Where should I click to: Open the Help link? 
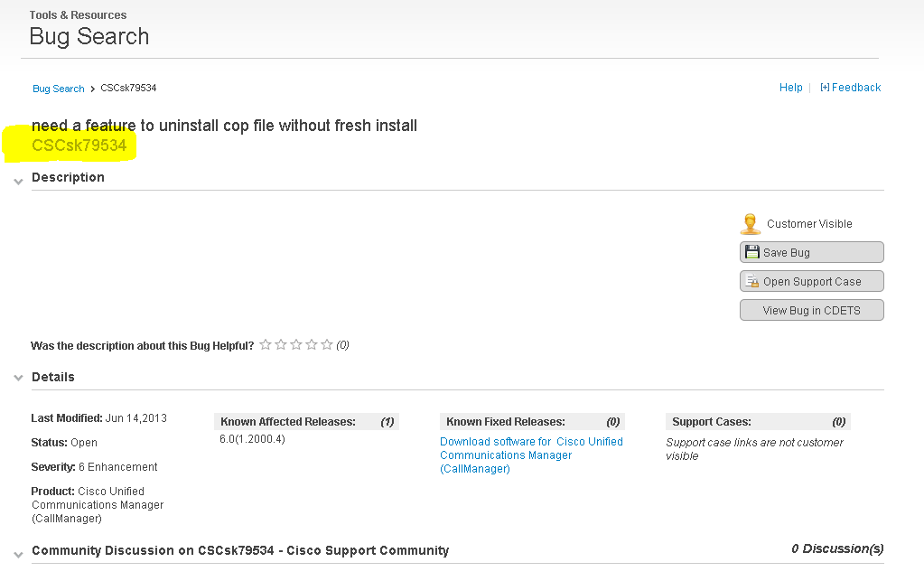791,88
